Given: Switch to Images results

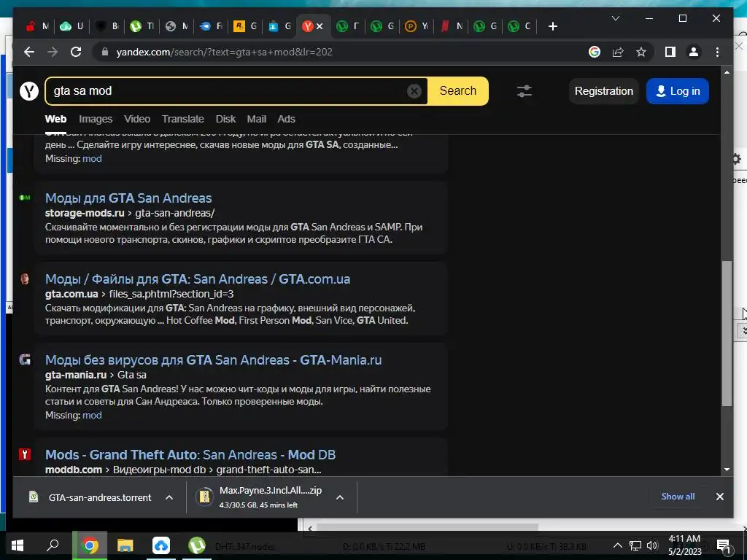Looking at the screenshot, I should pyautogui.click(x=96, y=119).
